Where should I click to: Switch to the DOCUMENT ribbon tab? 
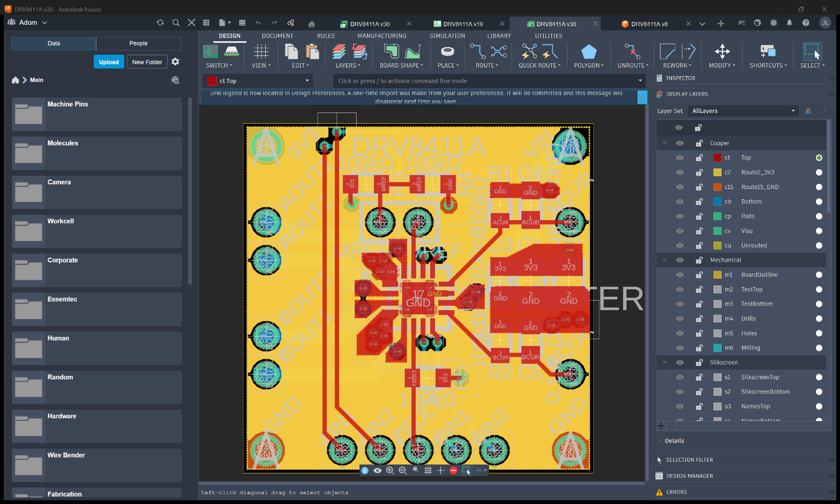[277, 36]
